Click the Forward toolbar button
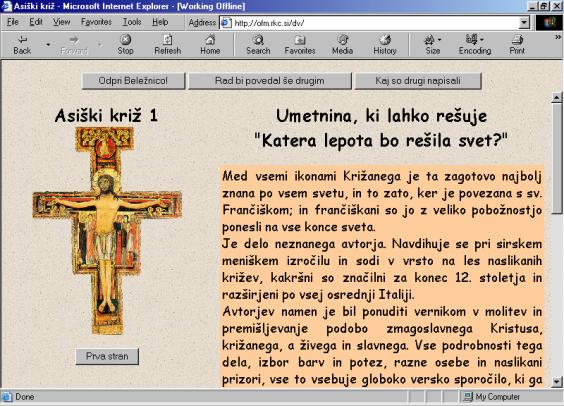 click(74, 45)
